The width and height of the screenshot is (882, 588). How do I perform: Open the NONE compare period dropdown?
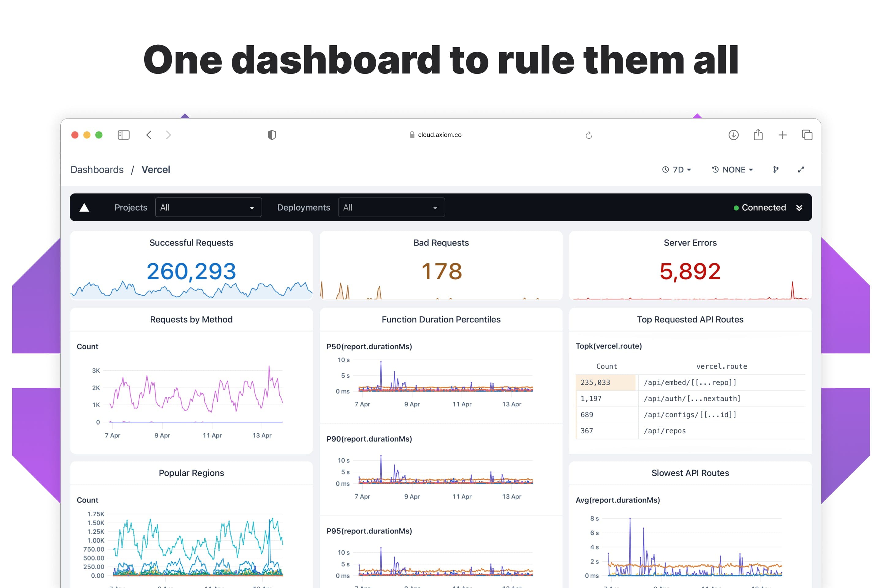(732, 169)
